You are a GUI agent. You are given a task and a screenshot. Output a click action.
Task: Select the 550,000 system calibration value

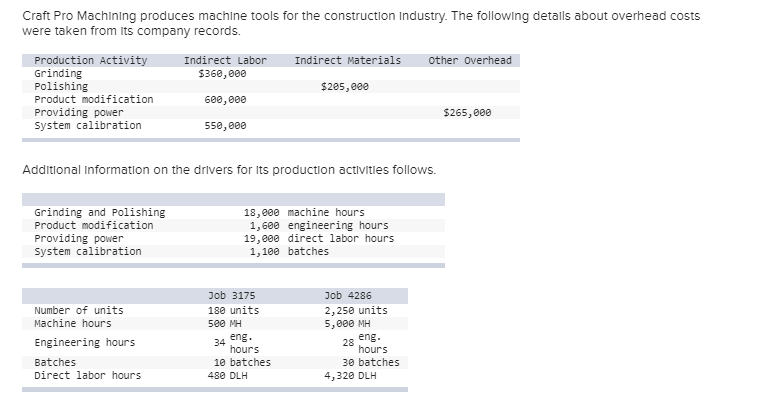tap(225, 125)
